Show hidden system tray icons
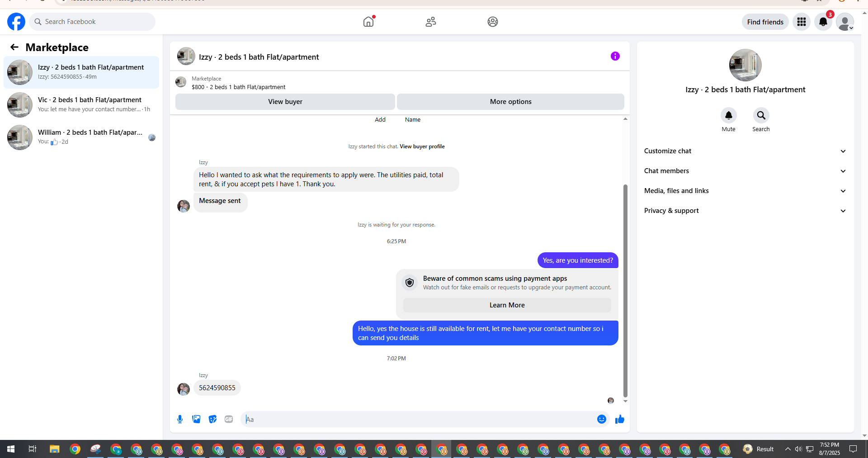Screen dimensions: 868x458 point(788,449)
